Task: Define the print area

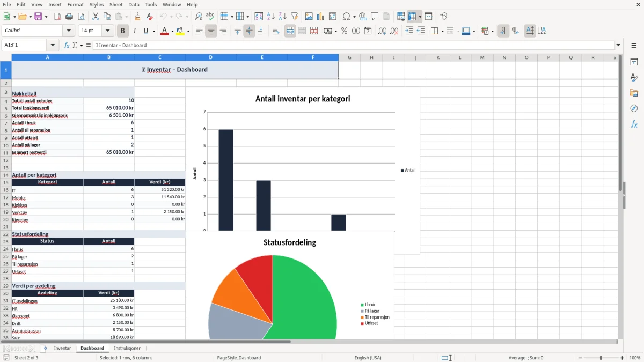Action: click(401, 17)
